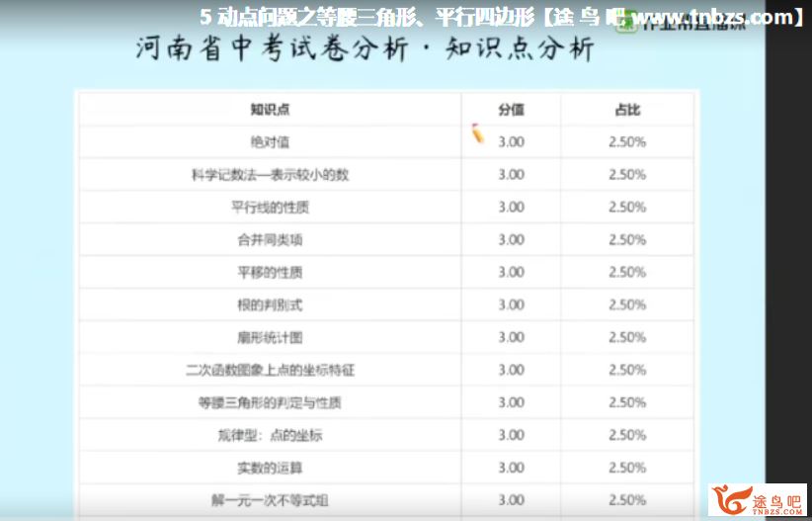Click 3.00 in the 平移的性质 row
Viewport: 812px width, 521px height.
pos(511,272)
